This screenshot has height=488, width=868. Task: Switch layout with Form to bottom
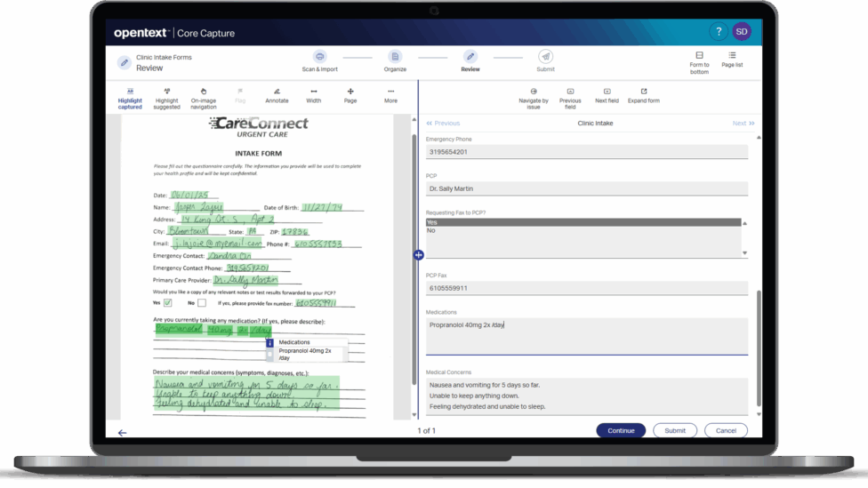coord(699,63)
